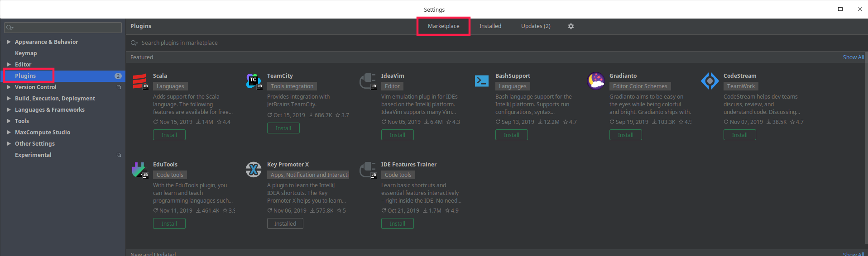
Task: Open the IdeaVim plugin title
Action: click(x=393, y=76)
